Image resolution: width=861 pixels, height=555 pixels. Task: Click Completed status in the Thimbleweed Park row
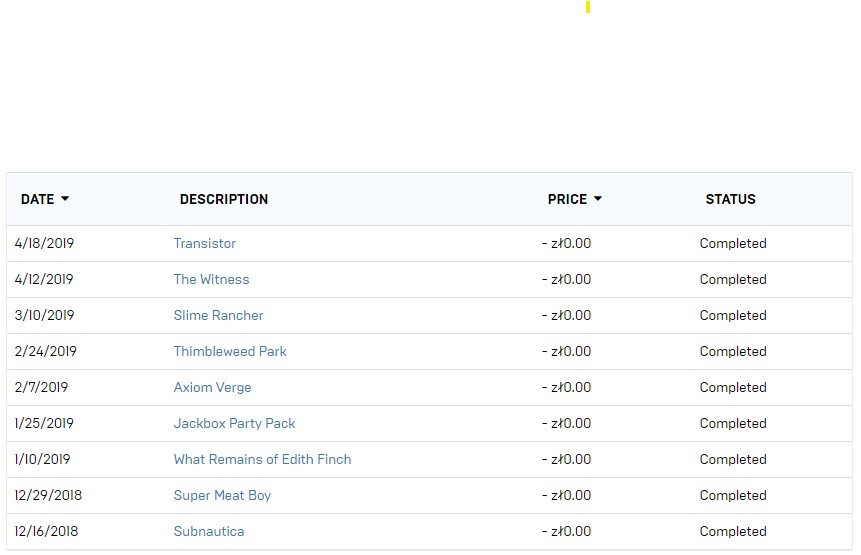pyautogui.click(x=733, y=351)
